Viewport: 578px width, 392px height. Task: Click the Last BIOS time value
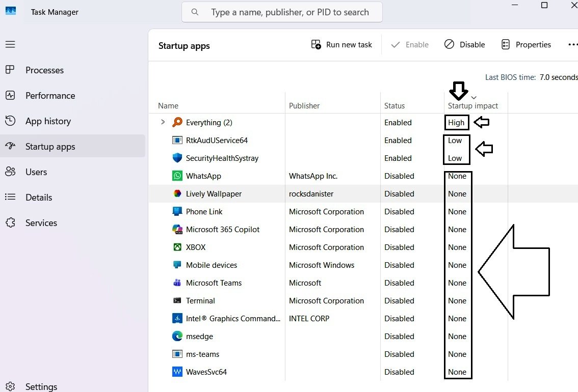pyautogui.click(x=559, y=77)
